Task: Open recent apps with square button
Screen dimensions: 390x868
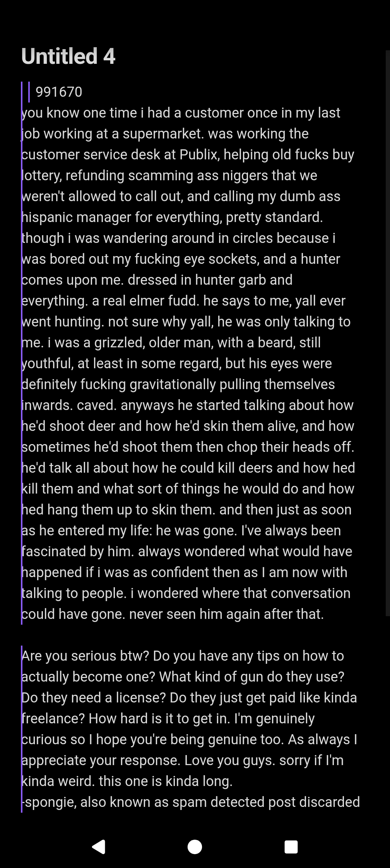Action: coord(291,847)
